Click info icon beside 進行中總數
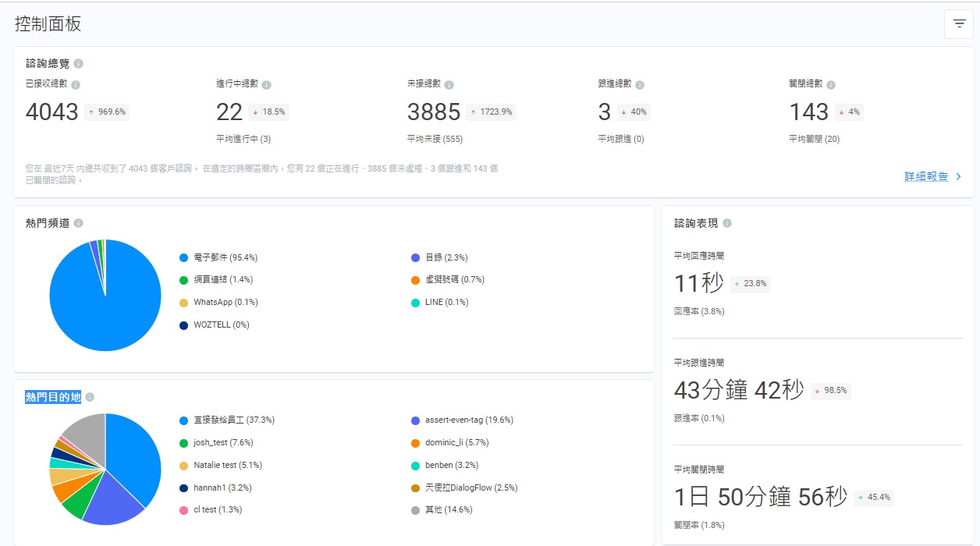Screen dimensions: 980x546 point(266,84)
